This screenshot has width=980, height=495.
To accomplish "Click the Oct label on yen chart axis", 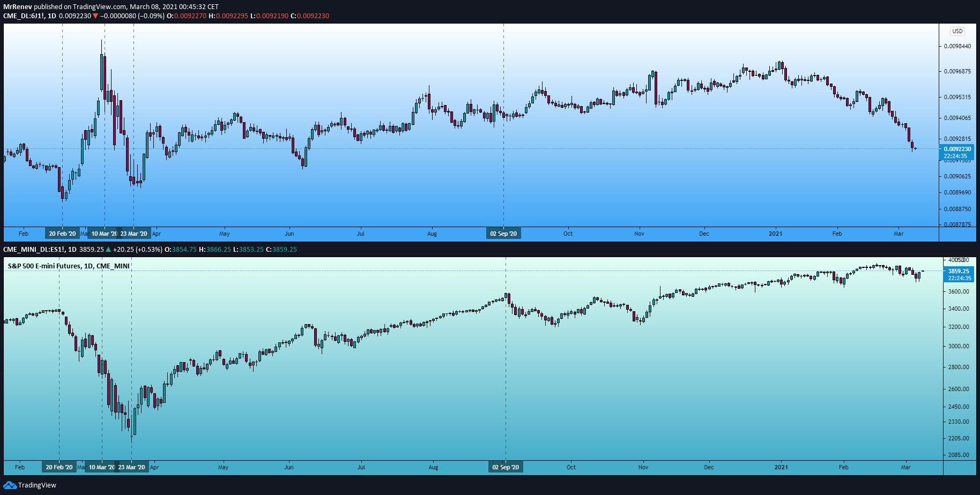I will 568,234.
